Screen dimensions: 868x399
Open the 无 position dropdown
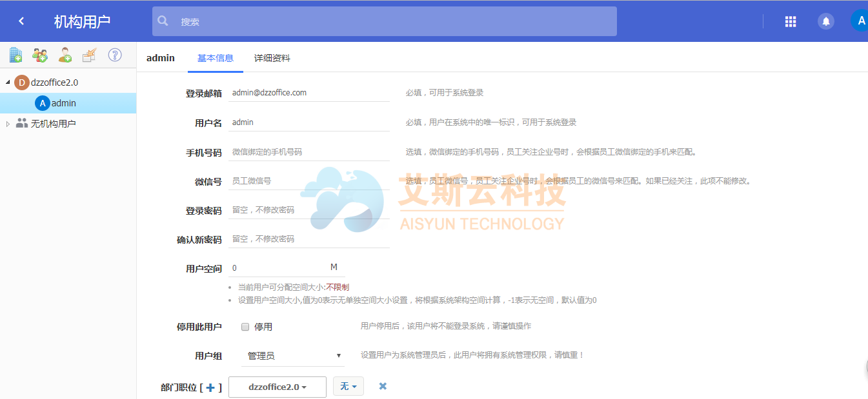[348, 386]
